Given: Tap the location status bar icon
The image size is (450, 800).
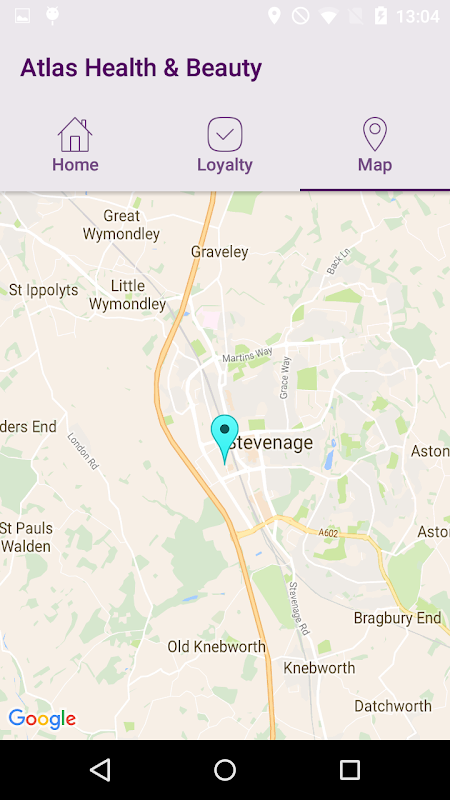Looking at the screenshot, I should (x=274, y=16).
